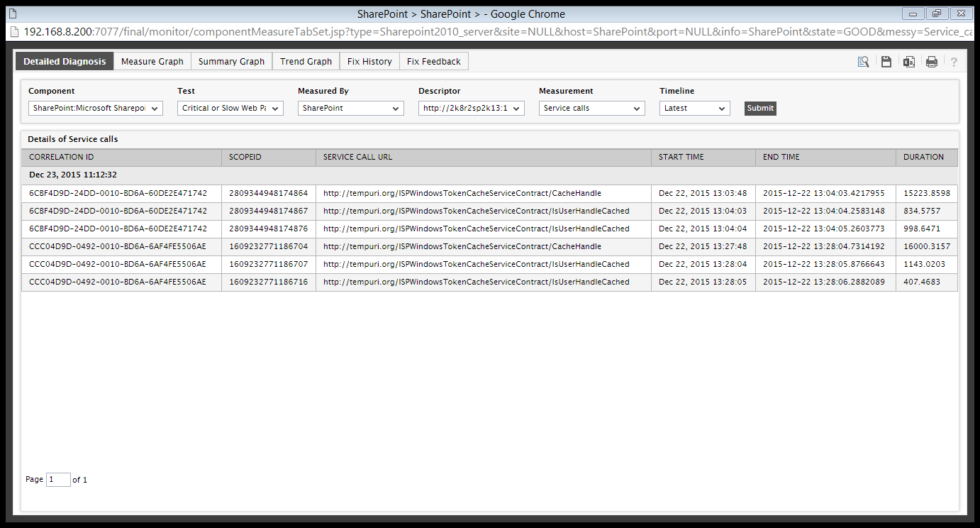
Task: Click start time Dec 22, 2015 13:28:04
Action: [703, 264]
